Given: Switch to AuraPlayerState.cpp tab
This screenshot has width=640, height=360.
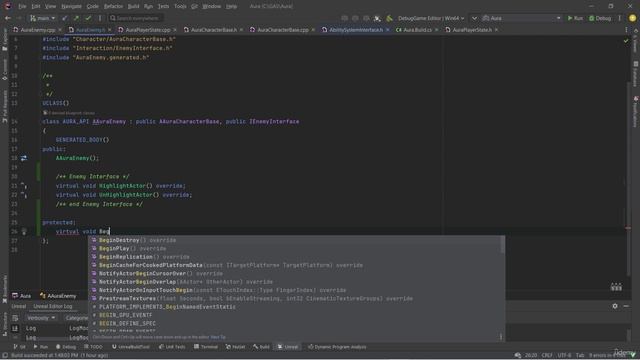Looking at the screenshot, I should point(147,30).
